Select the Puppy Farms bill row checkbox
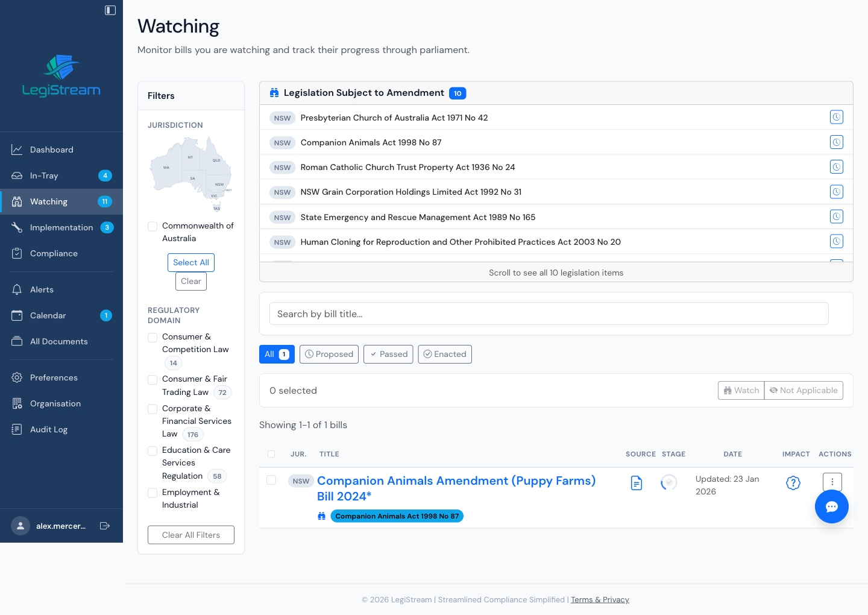Viewport: 868px width, 615px height. pos(271,480)
